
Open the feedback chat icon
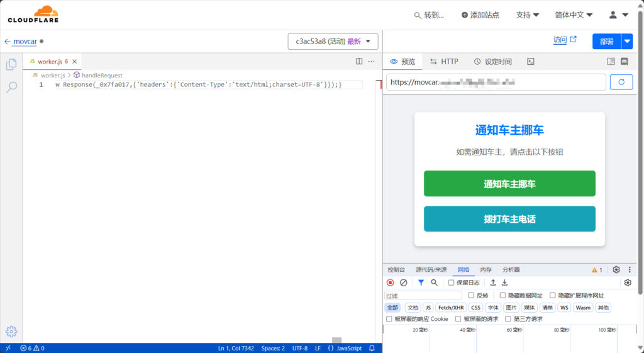[x=625, y=61]
